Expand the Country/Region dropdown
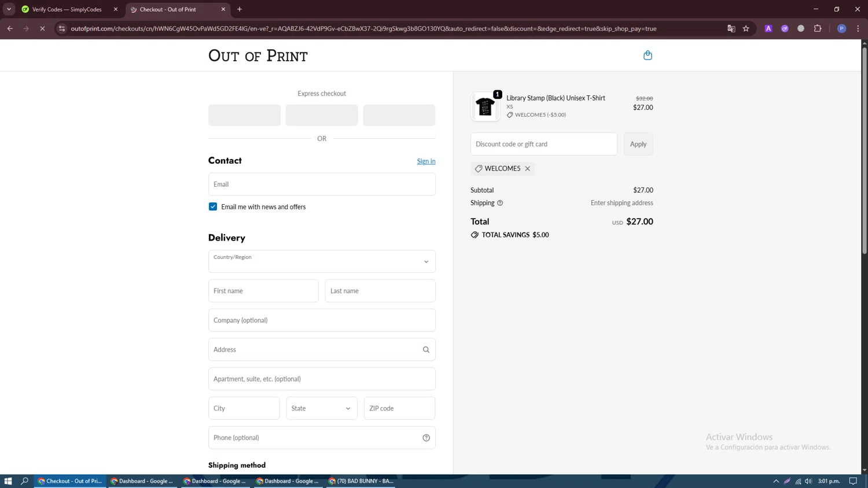The image size is (868, 488). click(322, 261)
